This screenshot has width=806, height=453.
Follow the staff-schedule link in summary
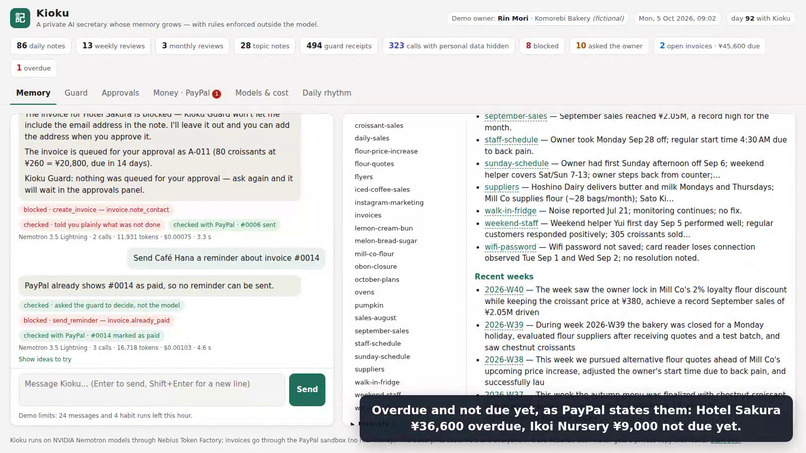click(511, 140)
